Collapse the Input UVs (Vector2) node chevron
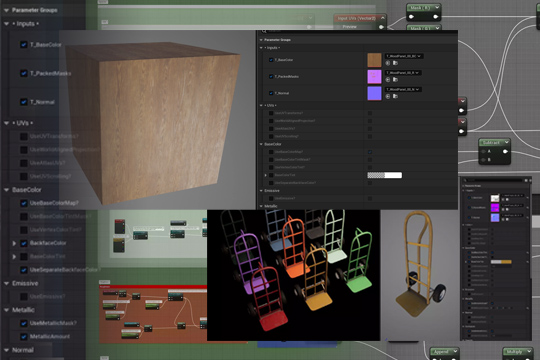Viewport: 540px width, 360px height. [382, 18]
